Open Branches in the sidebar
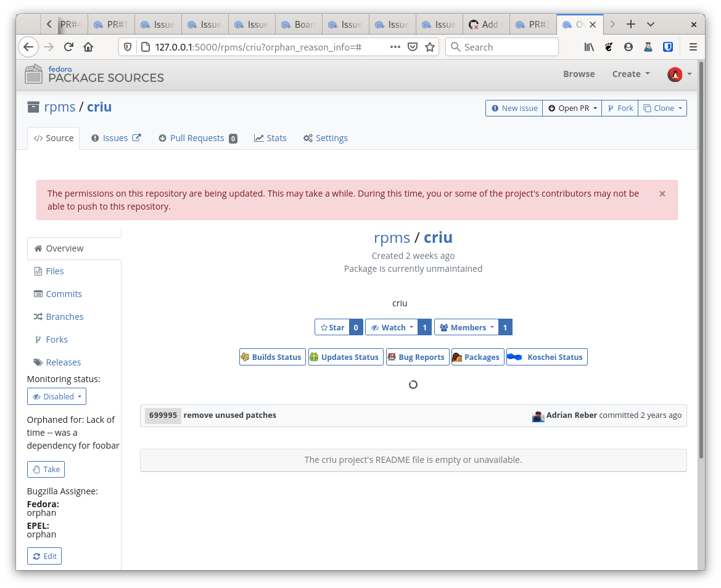Screen dimensions: 721x588 [59, 317]
